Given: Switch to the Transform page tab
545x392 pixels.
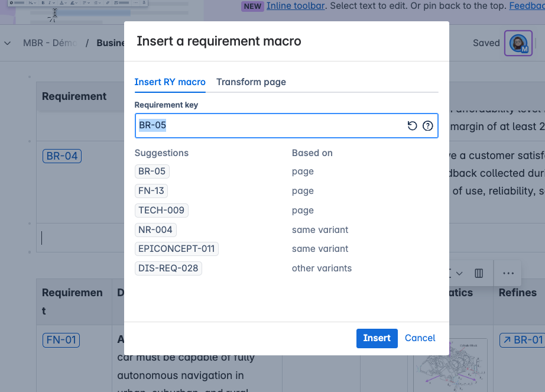Looking at the screenshot, I should click(251, 82).
